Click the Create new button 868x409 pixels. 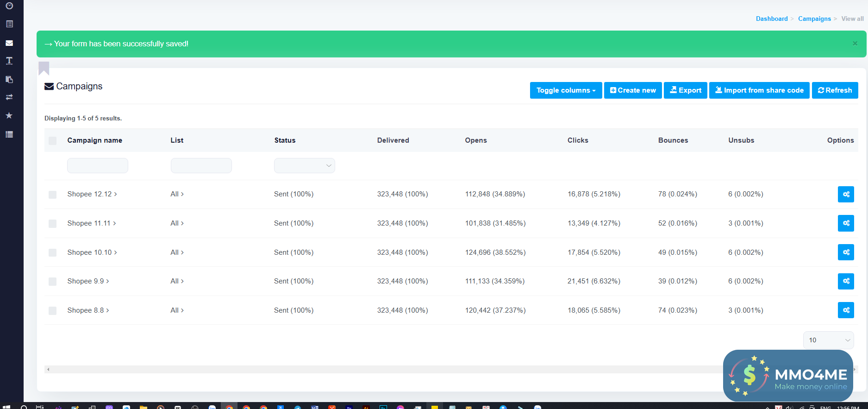tap(632, 90)
